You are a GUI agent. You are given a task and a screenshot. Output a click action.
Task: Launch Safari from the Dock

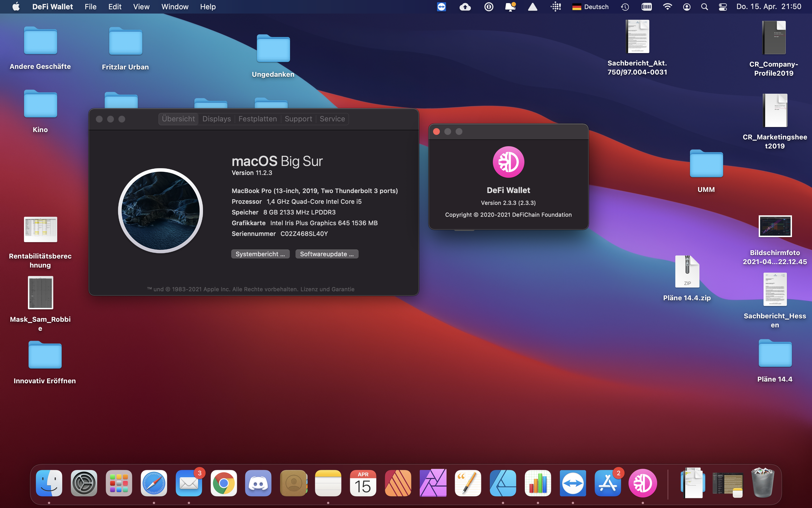pyautogui.click(x=154, y=483)
